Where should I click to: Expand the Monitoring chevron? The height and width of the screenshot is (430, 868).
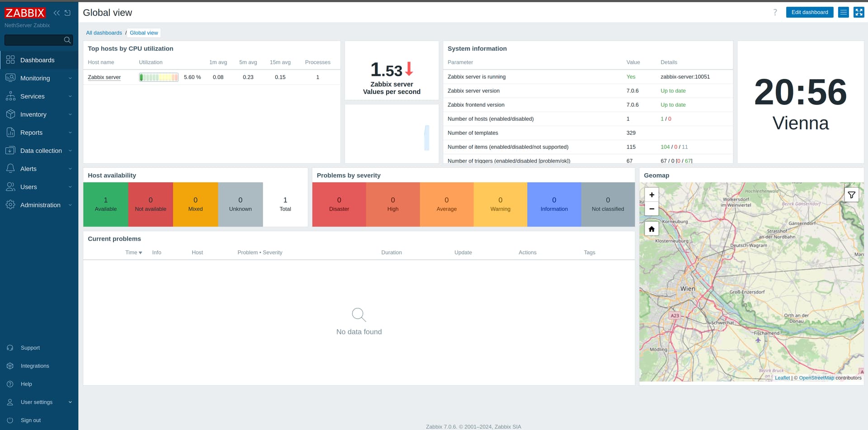pos(70,78)
